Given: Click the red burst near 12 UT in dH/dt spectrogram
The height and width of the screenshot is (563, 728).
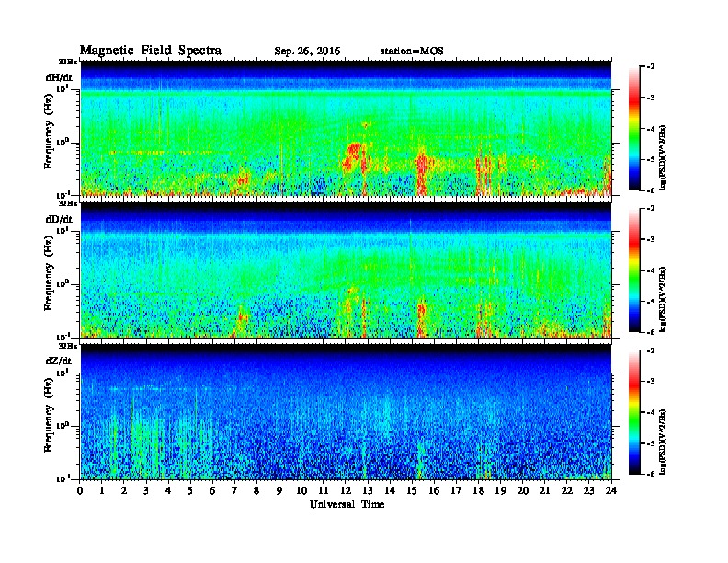Looking at the screenshot, I should (353, 155).
